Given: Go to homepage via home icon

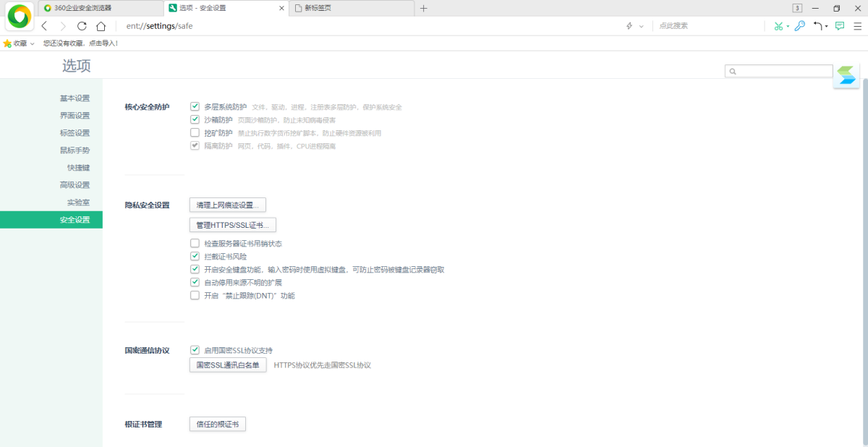Looking at the screenshot, I should [x=100, y=25].
